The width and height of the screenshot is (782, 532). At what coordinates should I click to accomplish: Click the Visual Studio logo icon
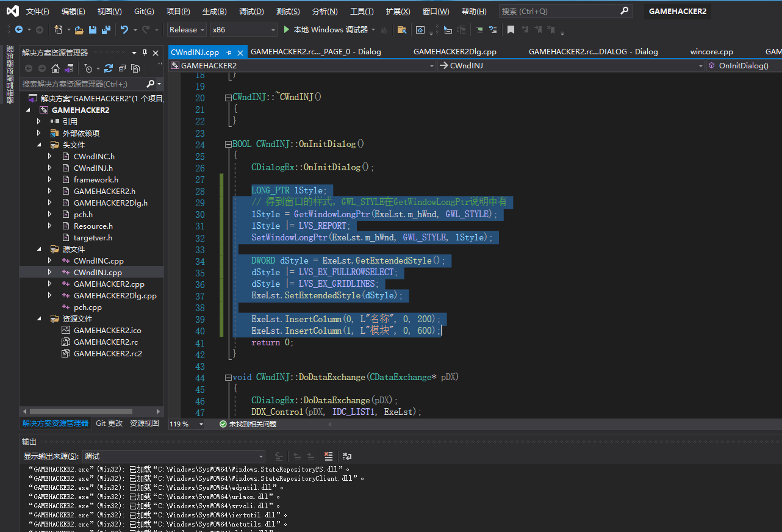(12, 11)
